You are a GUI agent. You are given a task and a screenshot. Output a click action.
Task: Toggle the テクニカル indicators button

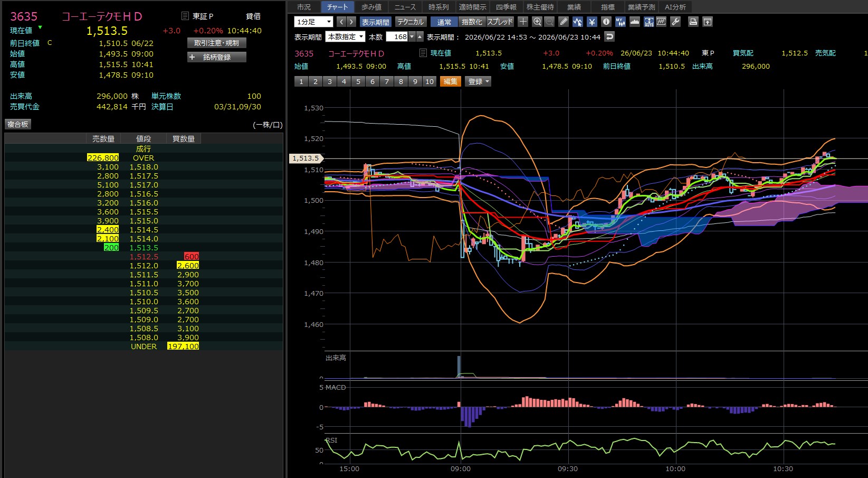[x=411, y=22]
